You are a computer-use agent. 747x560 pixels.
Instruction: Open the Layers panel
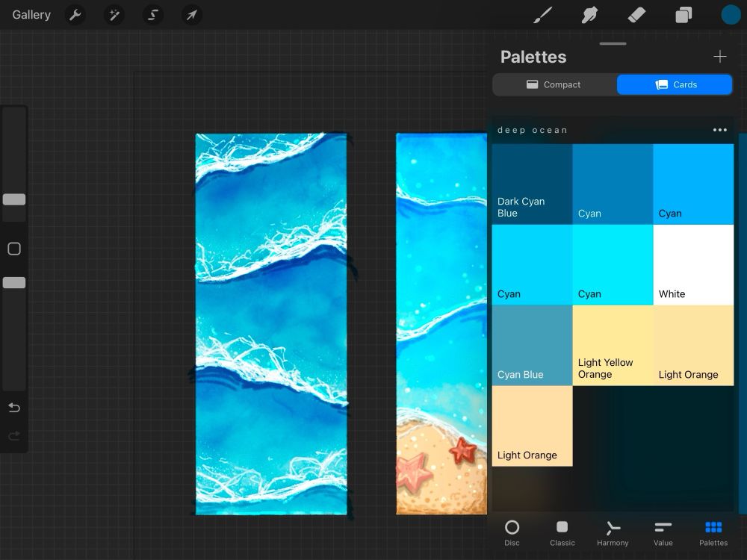tap(684, 15)
